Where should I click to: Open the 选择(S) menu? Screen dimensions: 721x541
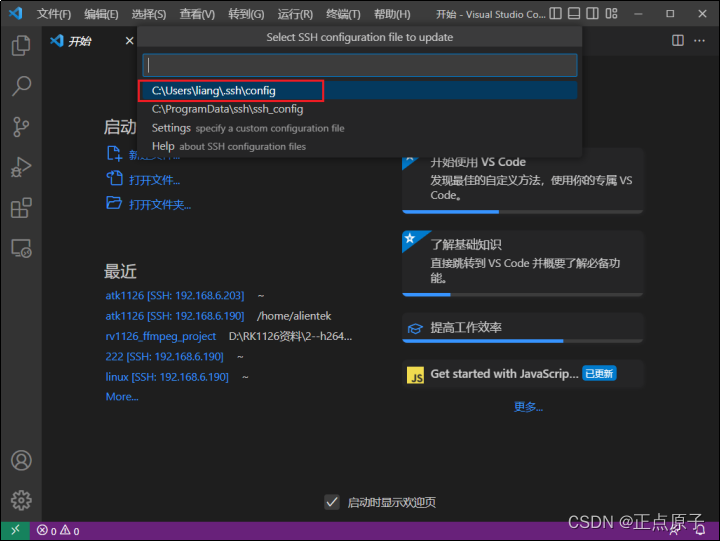point(149,14)
